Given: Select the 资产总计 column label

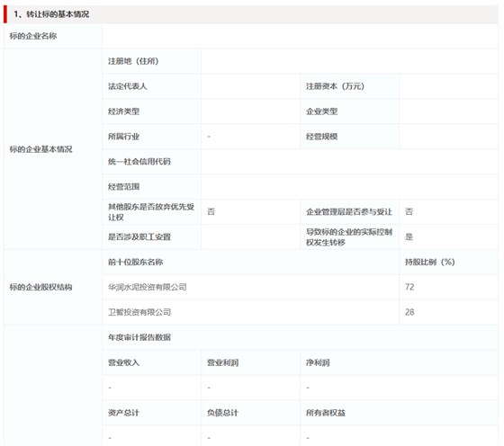Looking at the screenshot, I should tap(124, 413).
